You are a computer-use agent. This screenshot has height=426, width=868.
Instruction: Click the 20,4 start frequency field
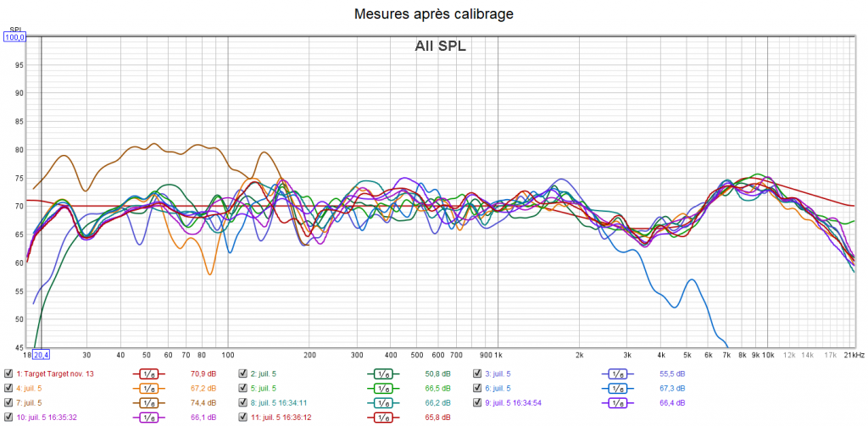pyautogui.click(x=41, y=355)
